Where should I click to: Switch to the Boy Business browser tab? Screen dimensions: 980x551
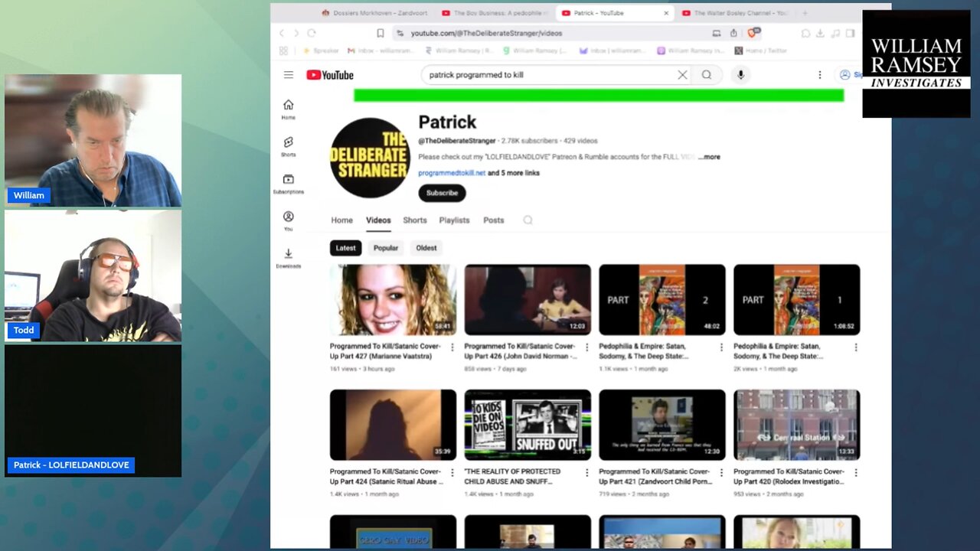pyautogui.click(x=495, y=13)
